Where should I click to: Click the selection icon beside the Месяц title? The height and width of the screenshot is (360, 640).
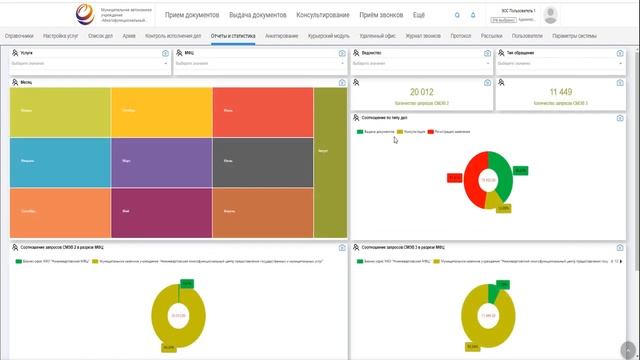(15, 82)
